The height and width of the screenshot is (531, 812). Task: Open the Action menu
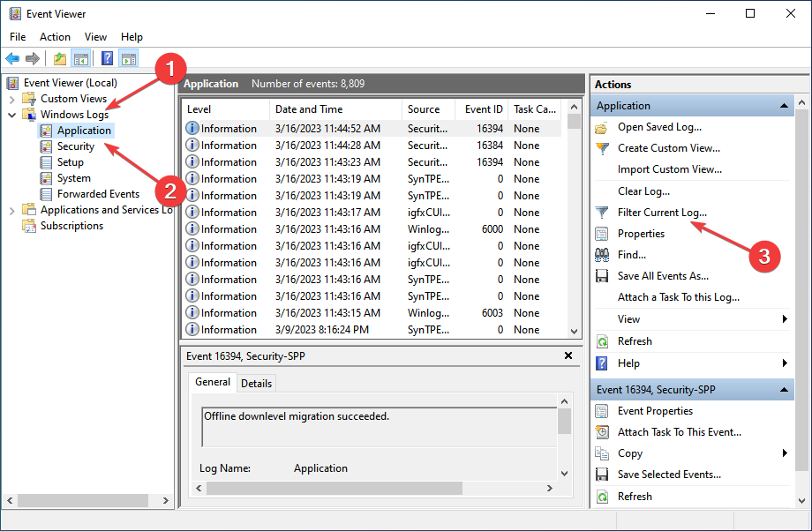click(x=55, y=37)
